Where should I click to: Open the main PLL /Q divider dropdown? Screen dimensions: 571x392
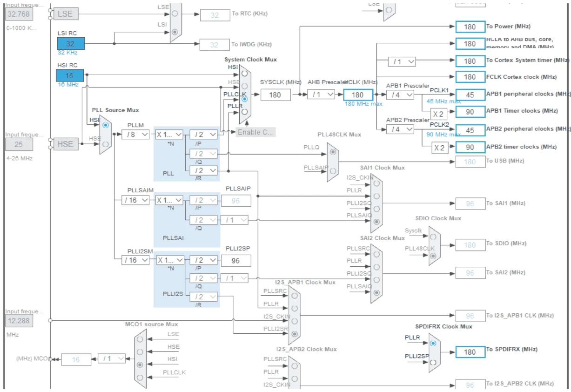(203, 153)
